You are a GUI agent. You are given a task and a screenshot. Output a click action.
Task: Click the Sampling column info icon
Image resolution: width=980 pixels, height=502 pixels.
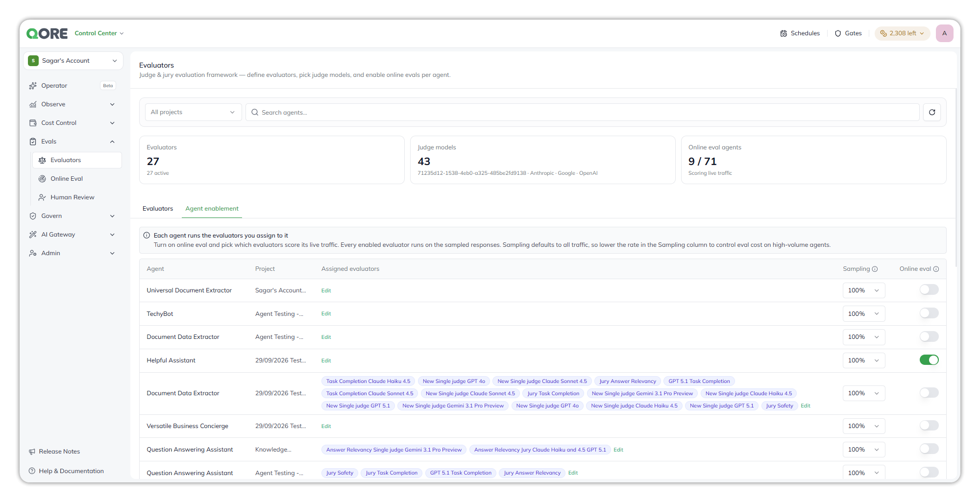click(x=875, y=269)
